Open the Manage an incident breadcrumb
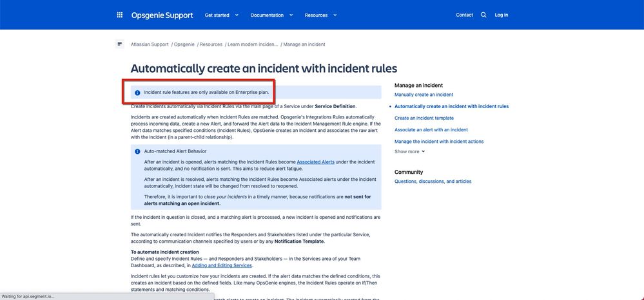The height and width of the screenshot is (300, 644). [x=304, y=44]
